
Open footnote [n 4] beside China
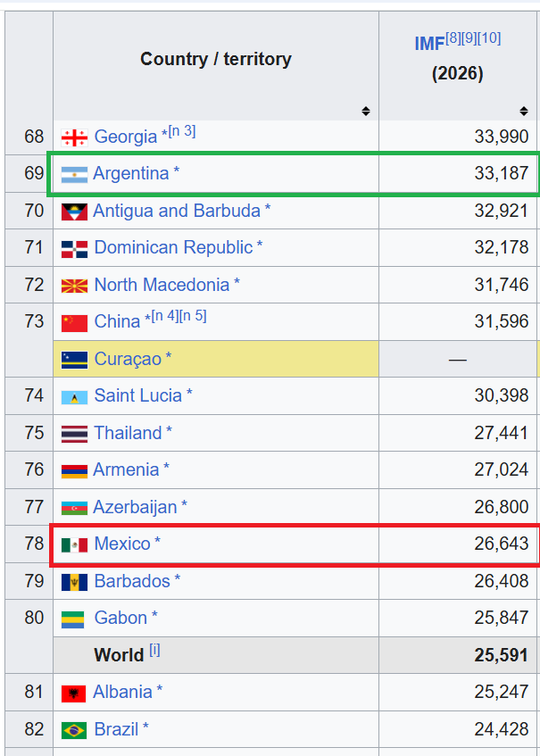pyautogui.click(x=165, y=316)
